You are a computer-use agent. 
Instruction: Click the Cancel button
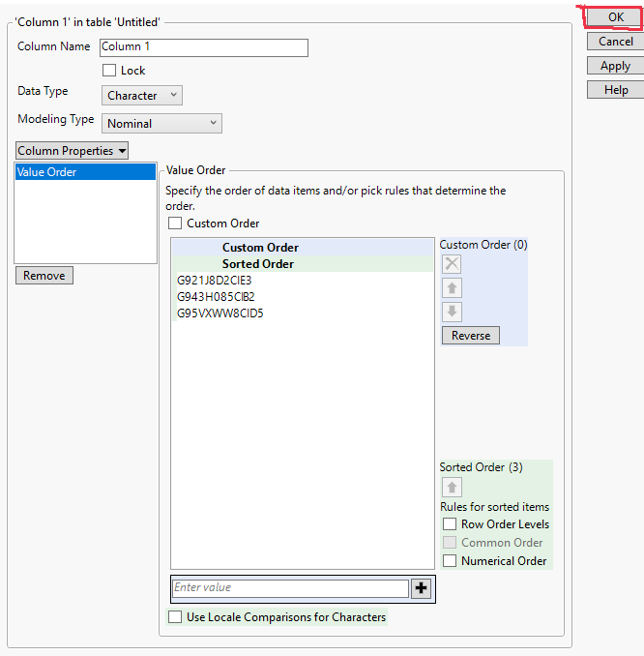(615, 42)
